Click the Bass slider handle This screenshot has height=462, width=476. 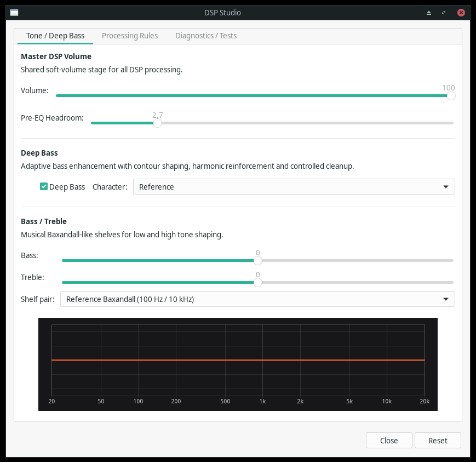tap(257, 261)
